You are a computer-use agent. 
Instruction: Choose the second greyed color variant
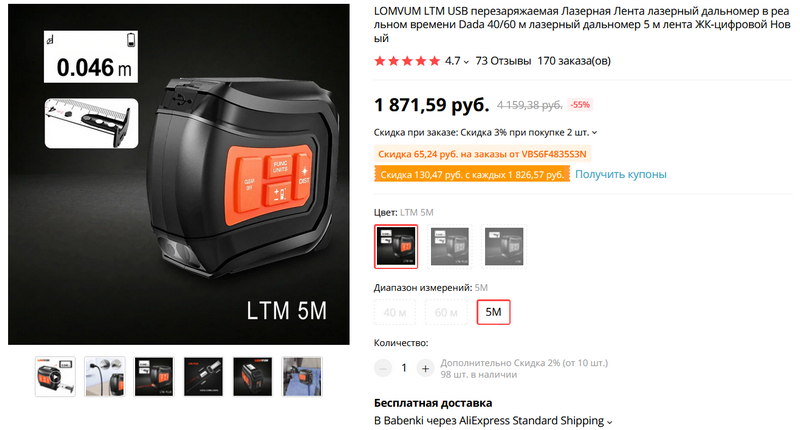click(x=449, y=246)
